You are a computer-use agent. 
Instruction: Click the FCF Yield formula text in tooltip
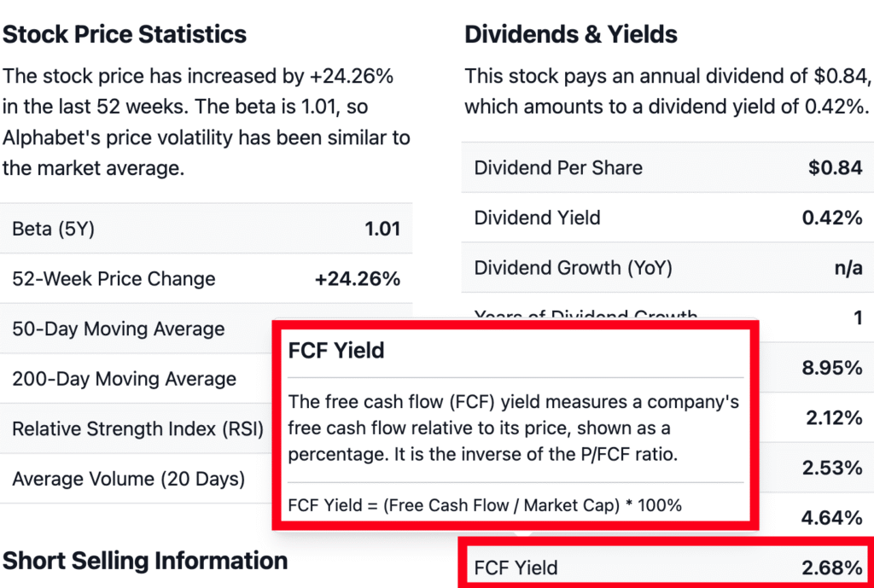pos(485,505)
